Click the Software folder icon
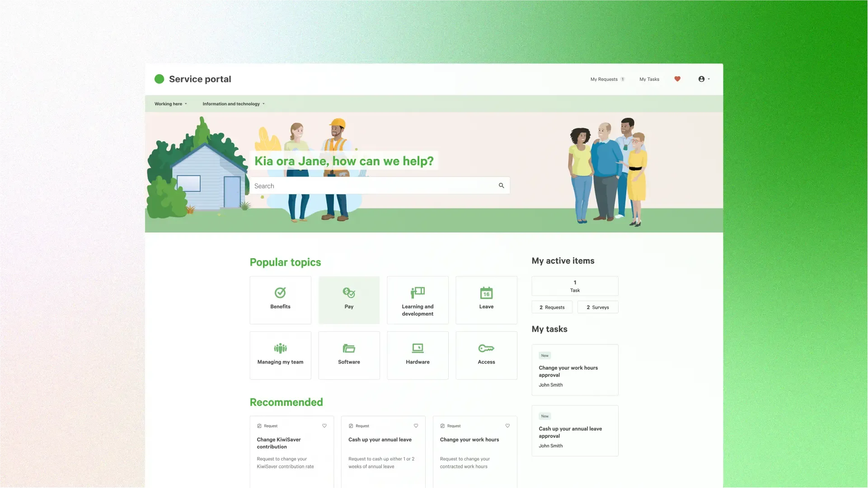The width and height of the screenshot is (868, 488). coord(349,348)
